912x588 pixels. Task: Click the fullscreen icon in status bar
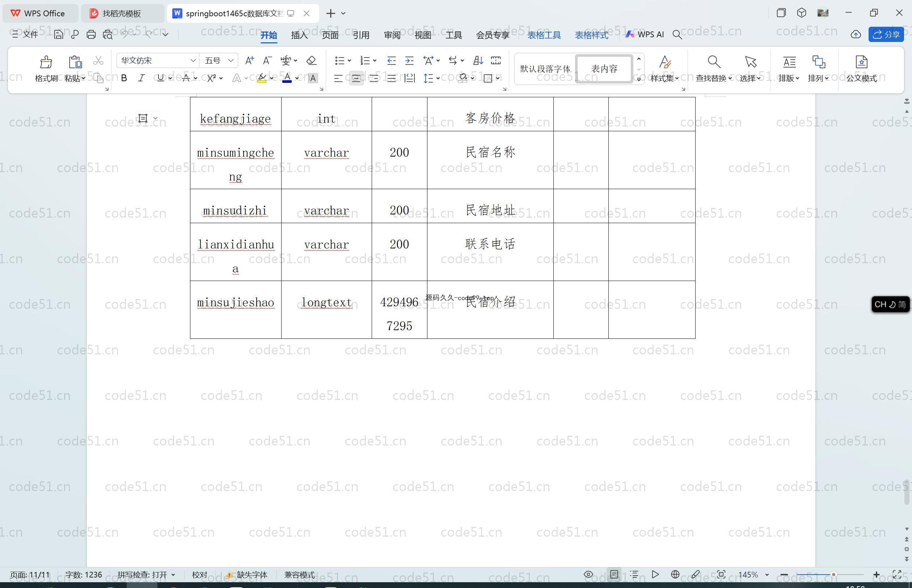(x=897, y=574)
